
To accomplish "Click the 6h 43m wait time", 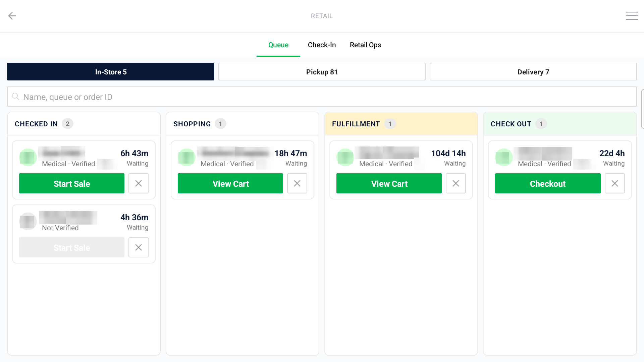I will coord(134,153).
